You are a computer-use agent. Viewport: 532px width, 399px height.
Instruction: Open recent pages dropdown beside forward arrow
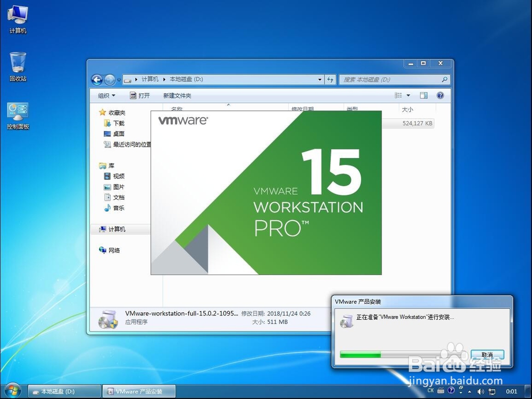click(x=119, y=80)
